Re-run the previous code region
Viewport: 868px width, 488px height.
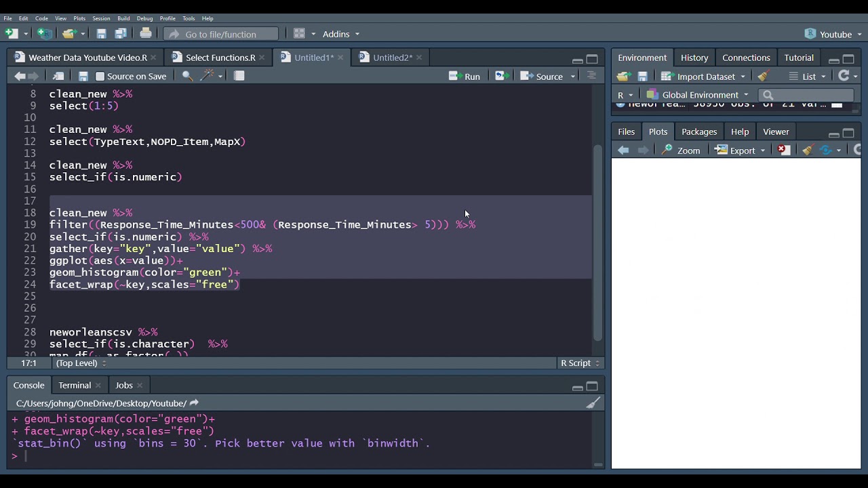click(502, 76)
